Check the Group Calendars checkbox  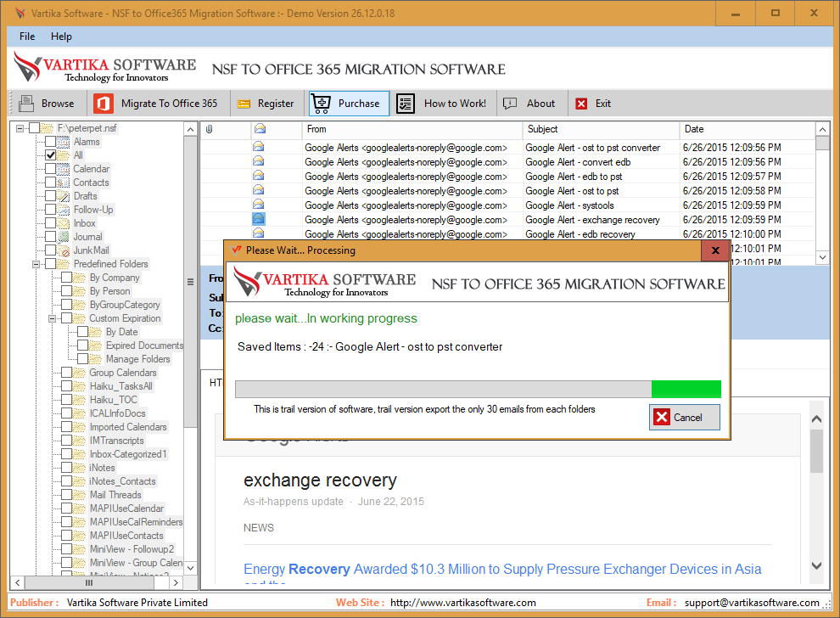(x=66, y=373)
